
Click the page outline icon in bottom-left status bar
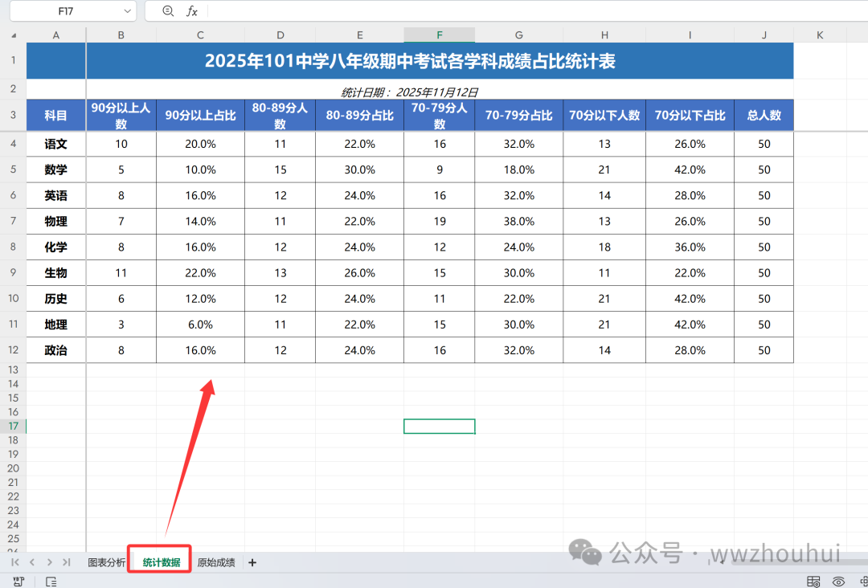pyautogui.click(x=51, y=581)
